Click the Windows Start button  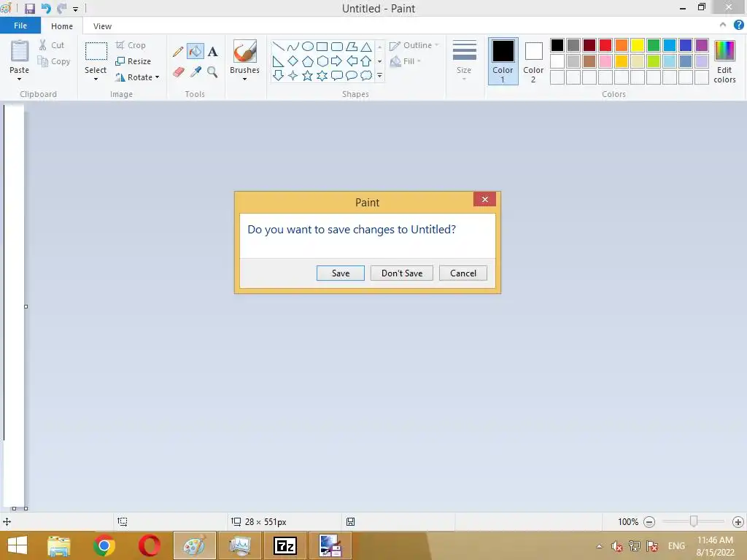pyautogui.click(x=18, y=545)
